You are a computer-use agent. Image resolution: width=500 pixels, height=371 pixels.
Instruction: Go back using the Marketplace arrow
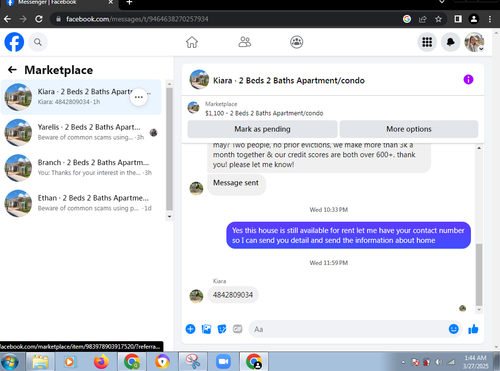point(12,70)
